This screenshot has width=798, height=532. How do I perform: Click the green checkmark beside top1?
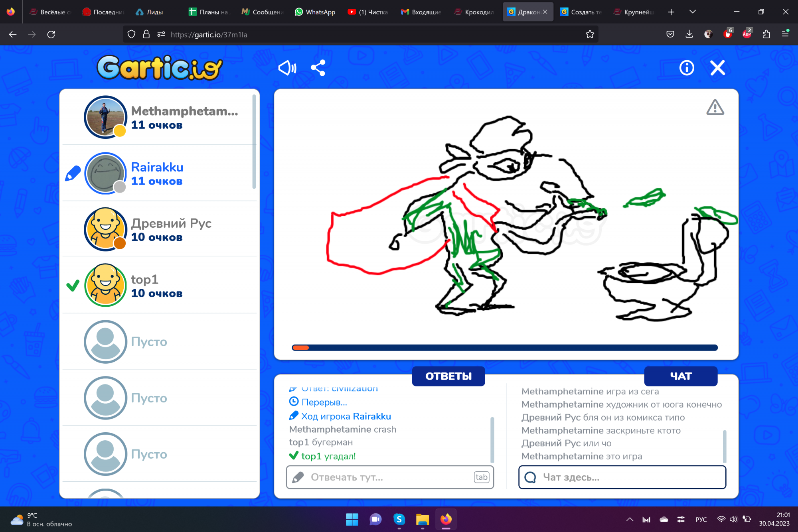click(73, 286)
